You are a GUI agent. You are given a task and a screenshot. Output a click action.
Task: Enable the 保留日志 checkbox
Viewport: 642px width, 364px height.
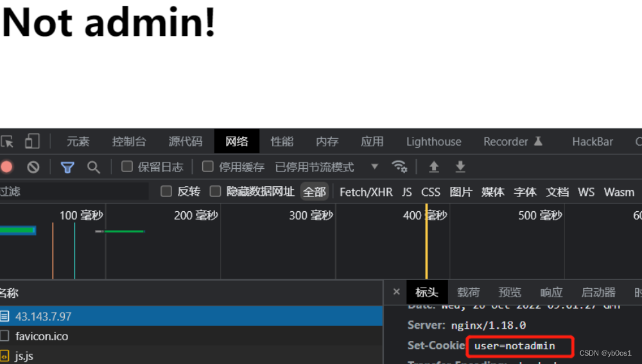click(127, 167)
